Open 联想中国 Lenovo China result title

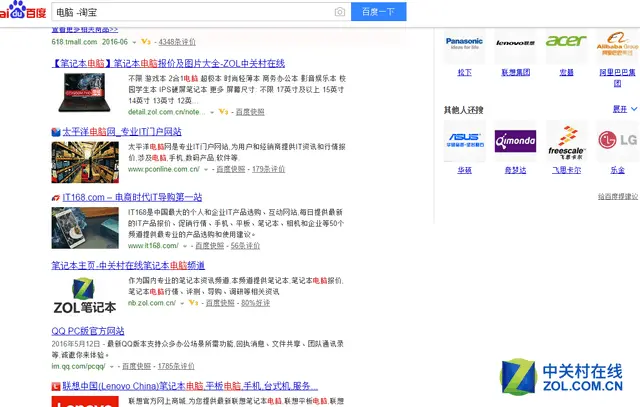point(190,386)
